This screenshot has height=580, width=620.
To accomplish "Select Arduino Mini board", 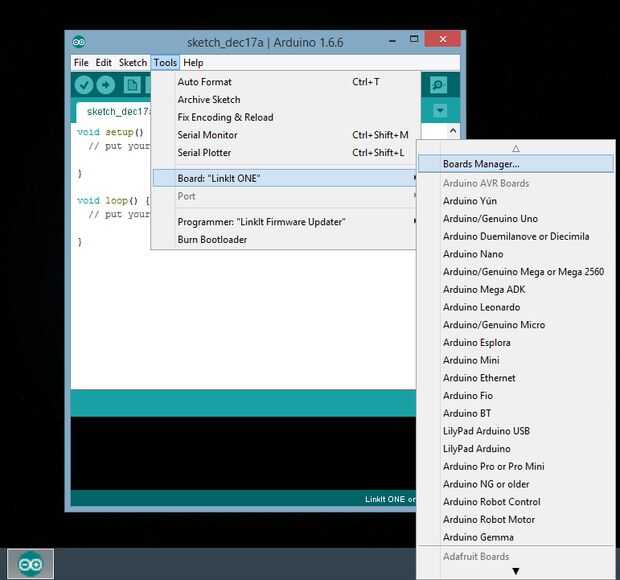I will (516, 360).
